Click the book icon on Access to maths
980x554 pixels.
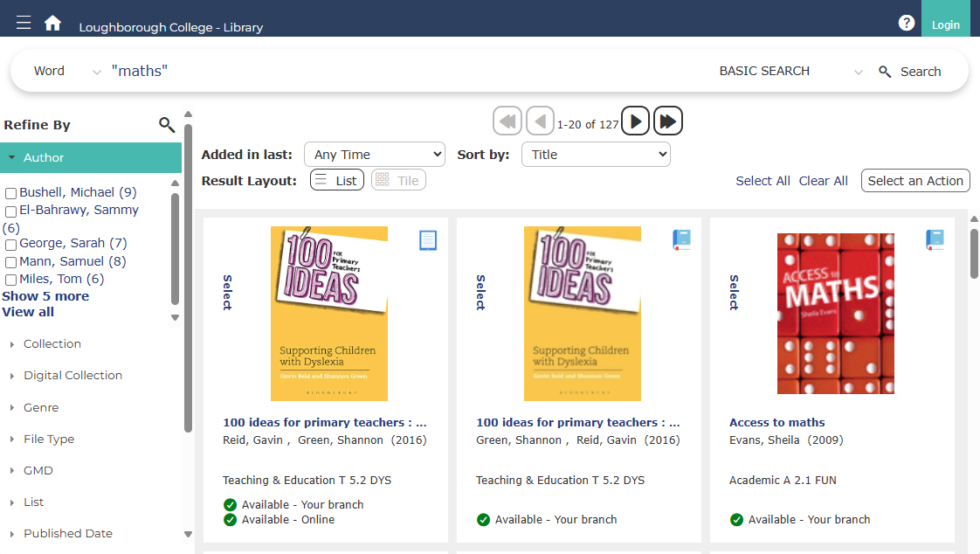pyautogui.click(x=935, y=240)
